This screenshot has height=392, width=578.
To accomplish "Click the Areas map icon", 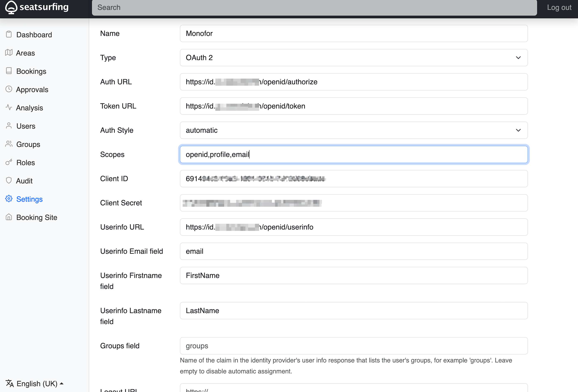I will [9, 53].
